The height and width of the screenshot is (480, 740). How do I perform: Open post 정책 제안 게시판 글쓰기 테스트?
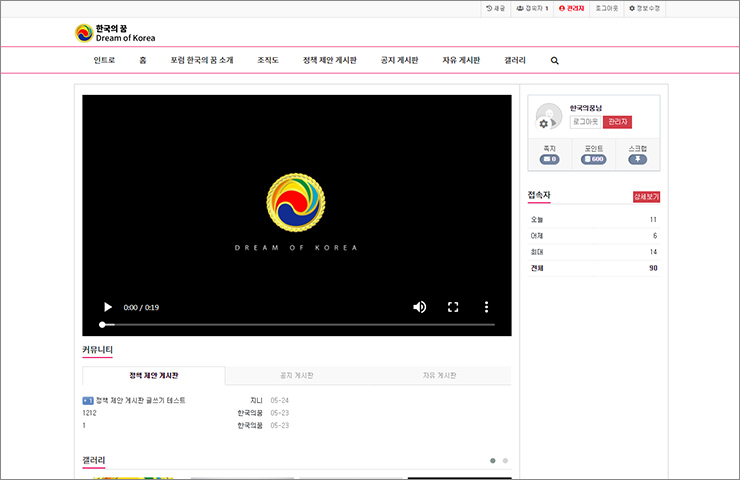pyautogui.click(x=141, y=400)
